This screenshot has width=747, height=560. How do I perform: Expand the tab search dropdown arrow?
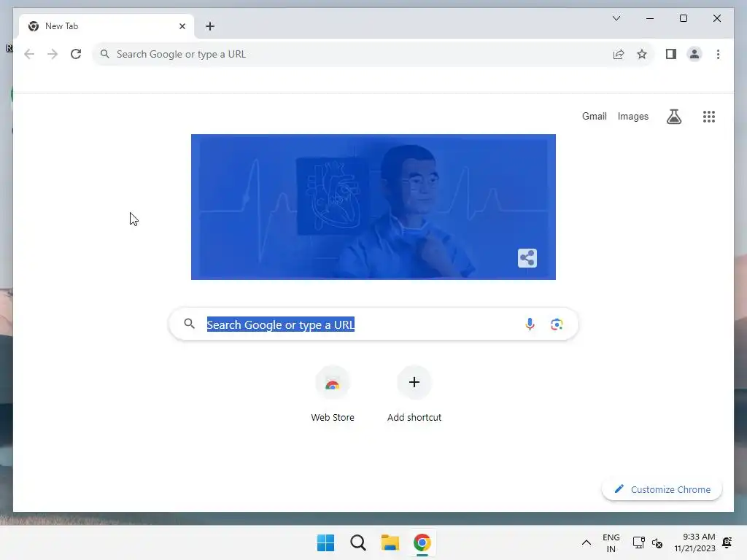pos(616,18)
